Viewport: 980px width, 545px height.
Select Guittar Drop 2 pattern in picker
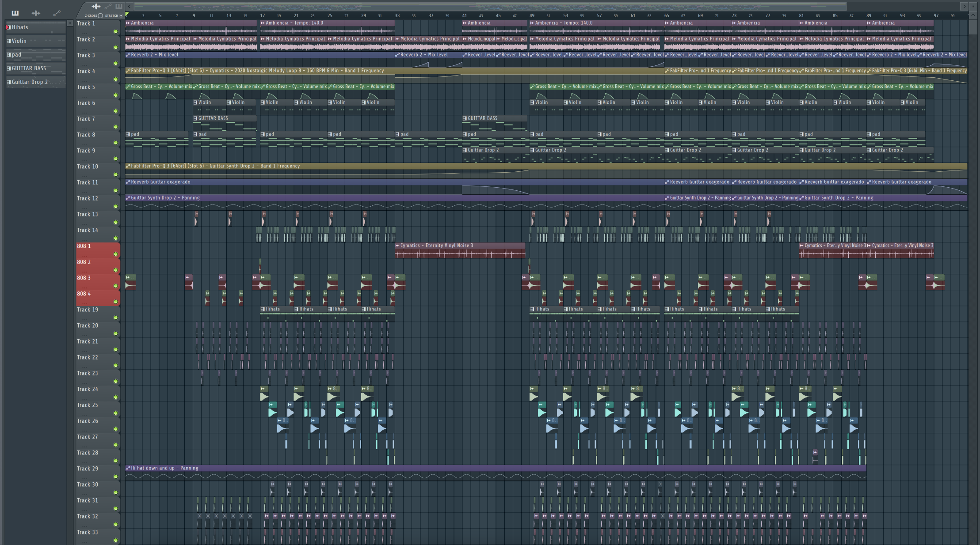(36, 82)
